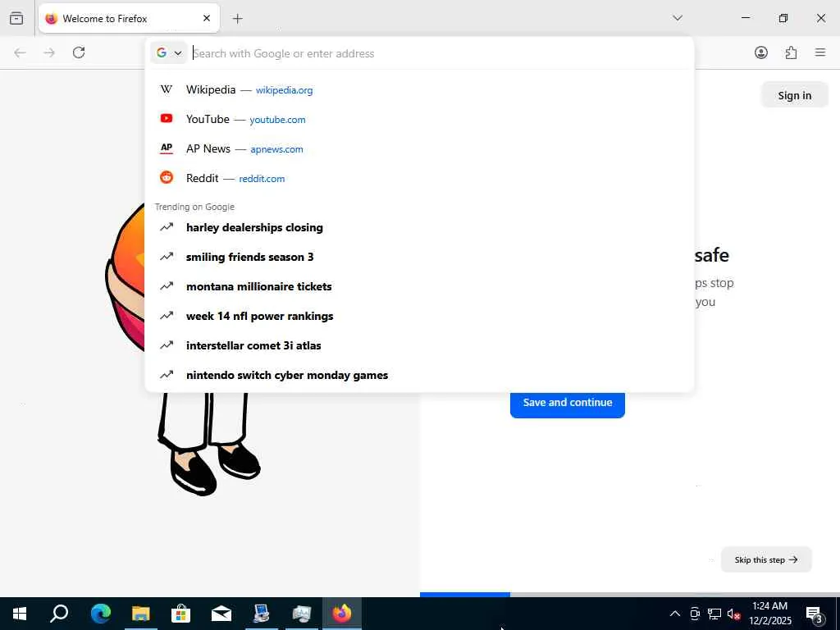Close the Welcome to Firefox tab
Screen dimensions: 840x630
tap(207, 18)
